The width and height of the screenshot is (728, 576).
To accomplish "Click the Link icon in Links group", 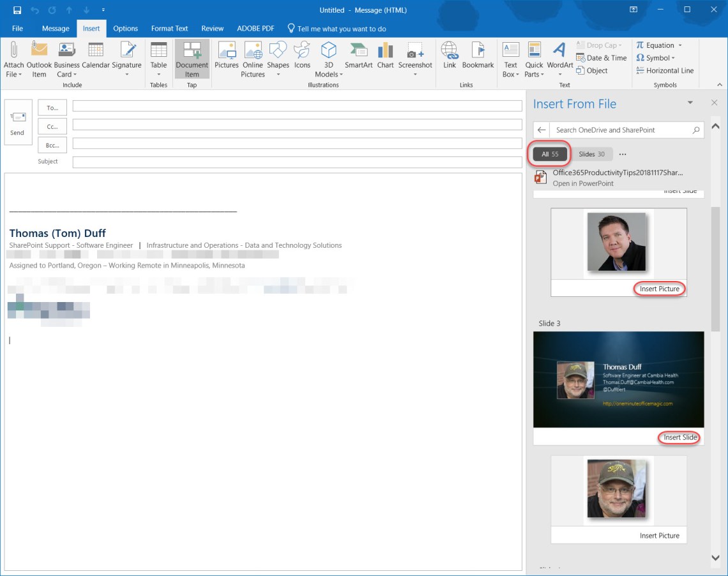I will coord(450,51).
